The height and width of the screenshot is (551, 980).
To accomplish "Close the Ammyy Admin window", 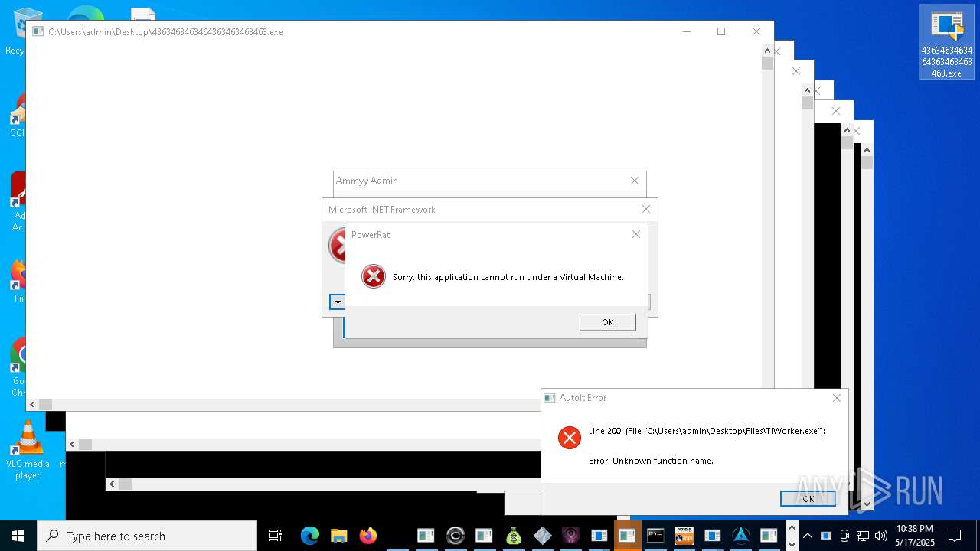I will pos(634,181).
